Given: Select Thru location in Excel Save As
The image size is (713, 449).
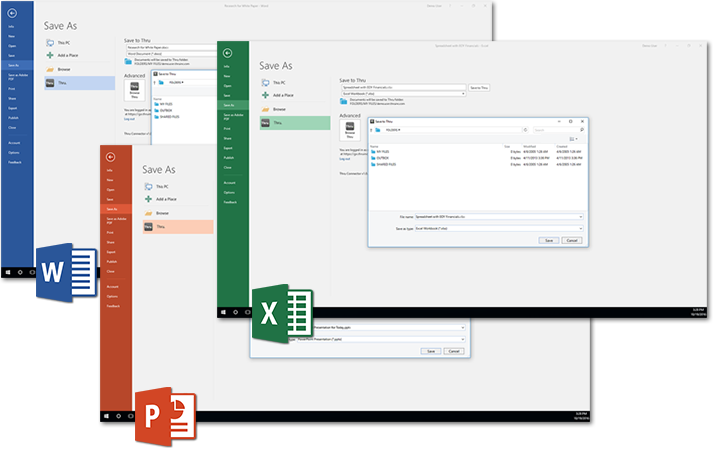Looking at the screenshot, I should [x=295, y=123].
